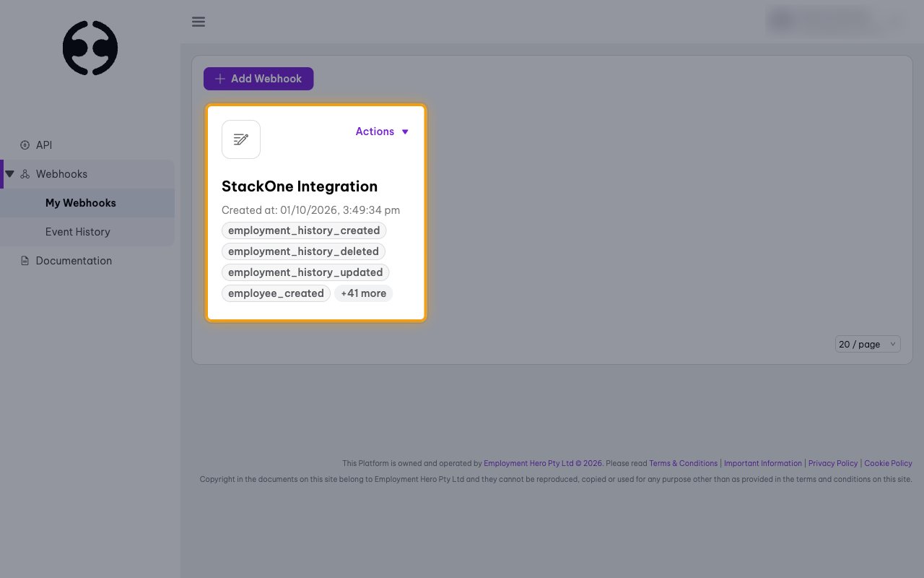Click the employee_created tag

[x=276, y=293]
